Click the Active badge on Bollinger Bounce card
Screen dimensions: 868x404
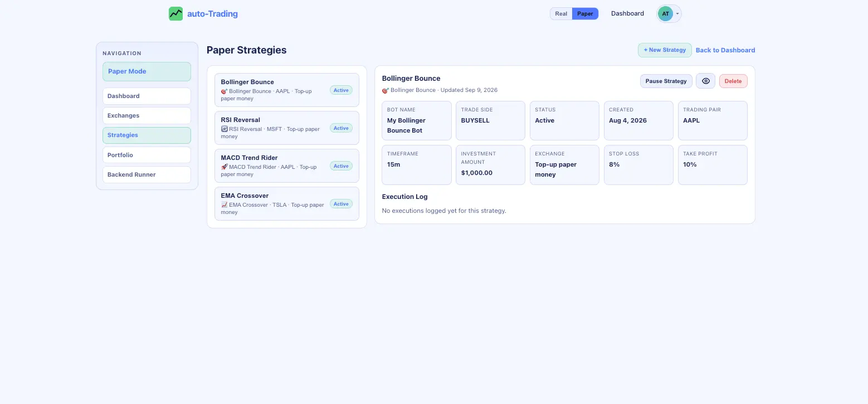point(341,90)
